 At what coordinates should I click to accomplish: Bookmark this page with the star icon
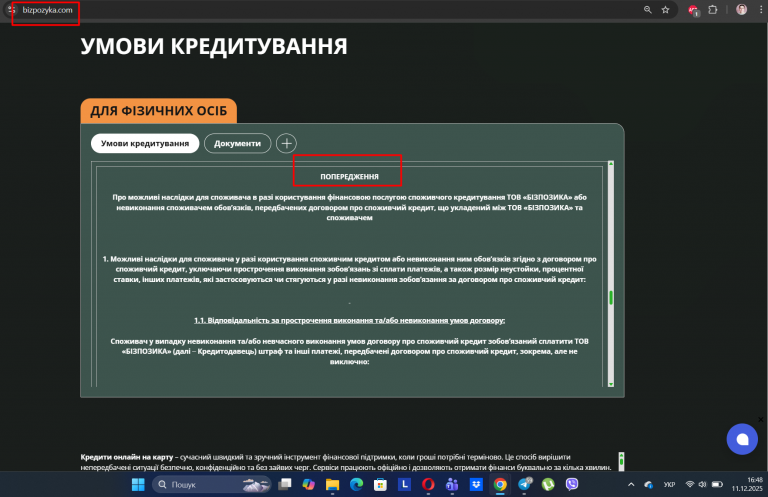tap(665, 10)
